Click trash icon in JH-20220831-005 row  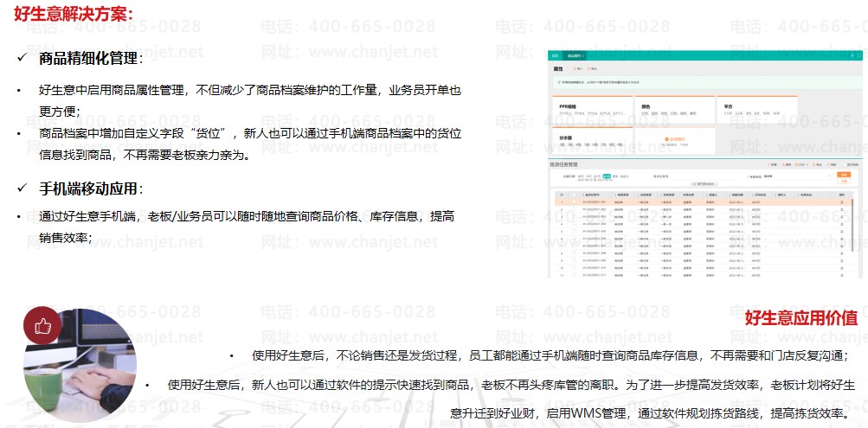[x=841, y=231]
